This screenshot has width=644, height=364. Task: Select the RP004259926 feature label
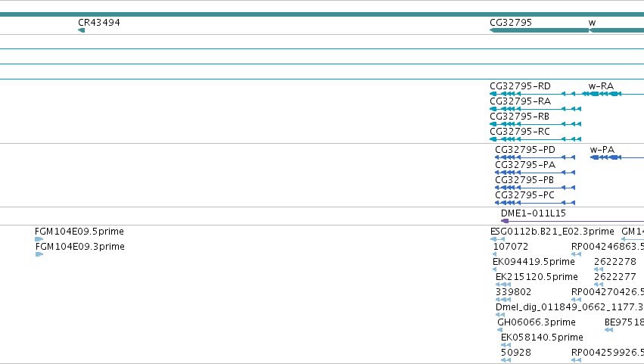pyautogui.click(x=608, y=353)
